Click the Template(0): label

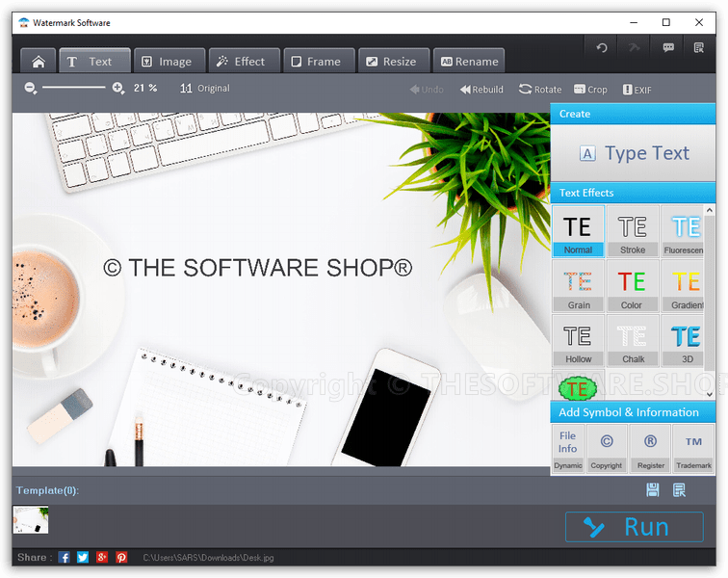click(47, 490)
